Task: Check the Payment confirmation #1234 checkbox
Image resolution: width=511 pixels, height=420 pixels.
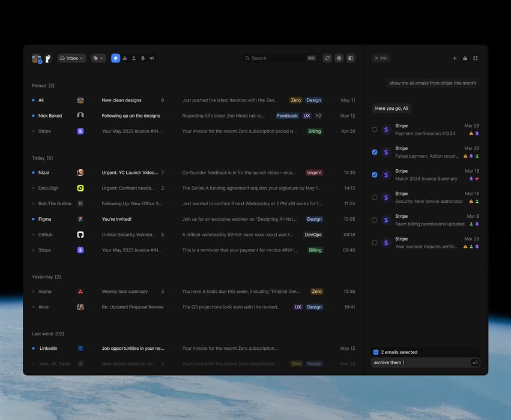Action: click(375, 130)
